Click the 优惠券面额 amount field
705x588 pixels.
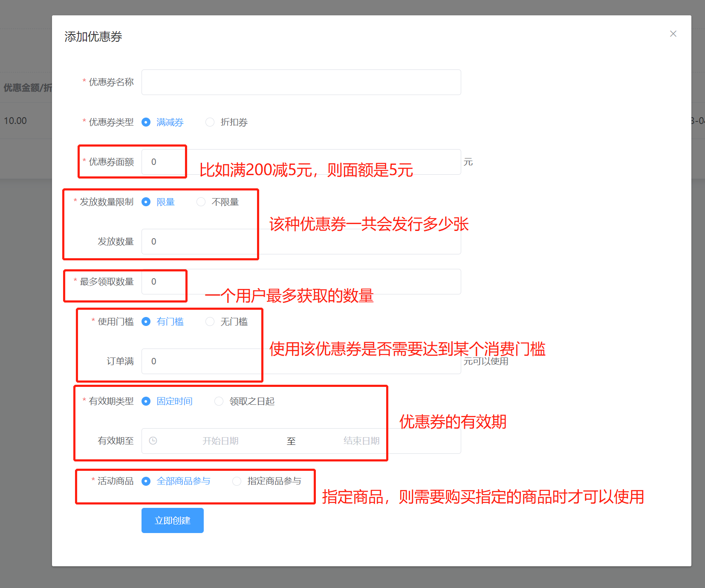pos(301,162)
